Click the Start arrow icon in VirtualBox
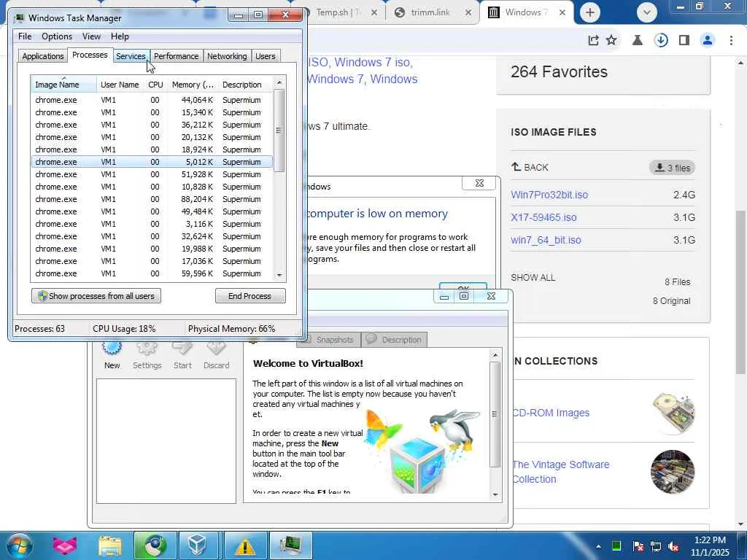 (x=182, y=349)
